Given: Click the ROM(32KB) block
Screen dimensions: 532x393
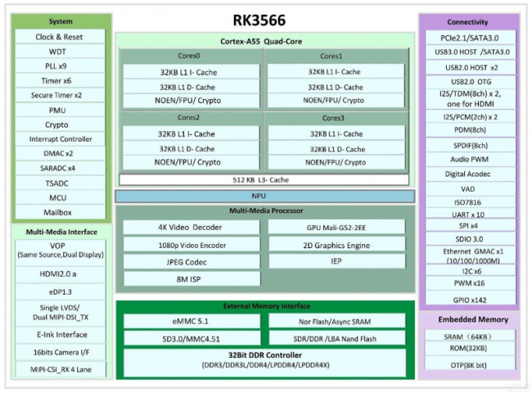Looking at the screenshot, I should click(x=470, y=349).
